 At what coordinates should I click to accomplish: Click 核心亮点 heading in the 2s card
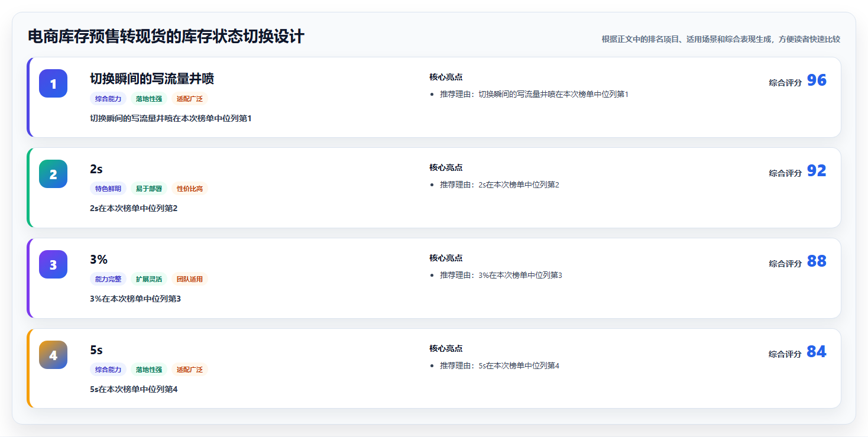[446, 167]
